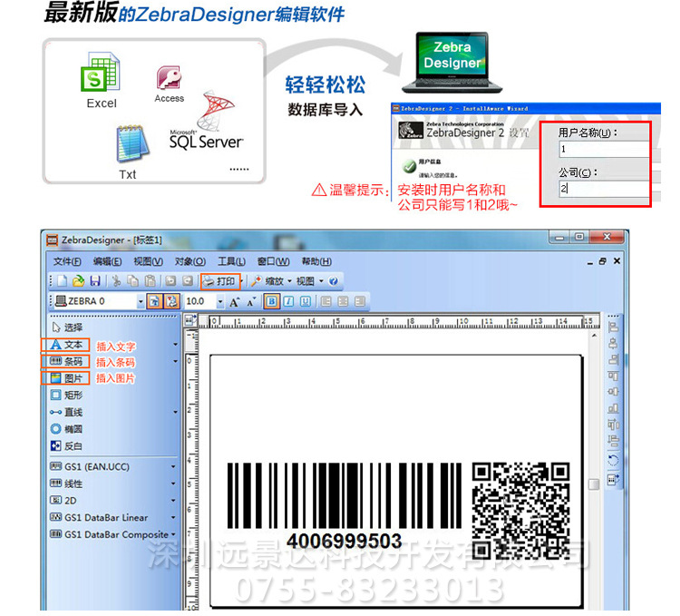Select the 反白 inverse tool
Viewport: 680px width, 616px height.
[66, 446]
